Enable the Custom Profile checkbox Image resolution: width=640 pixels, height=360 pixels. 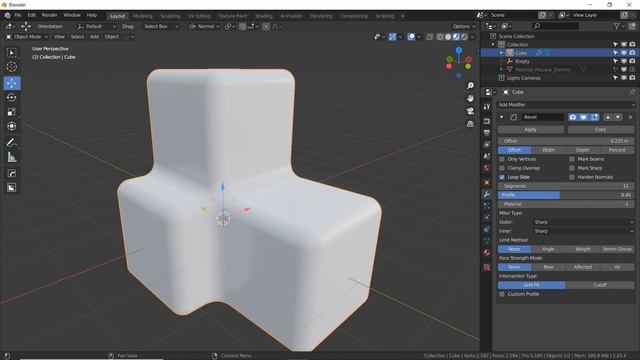pos(502,294)
